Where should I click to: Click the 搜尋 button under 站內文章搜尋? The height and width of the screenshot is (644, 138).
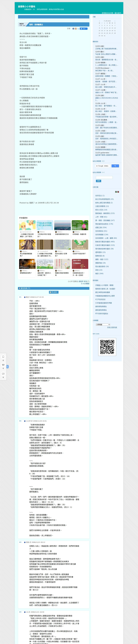pos(98,181)
